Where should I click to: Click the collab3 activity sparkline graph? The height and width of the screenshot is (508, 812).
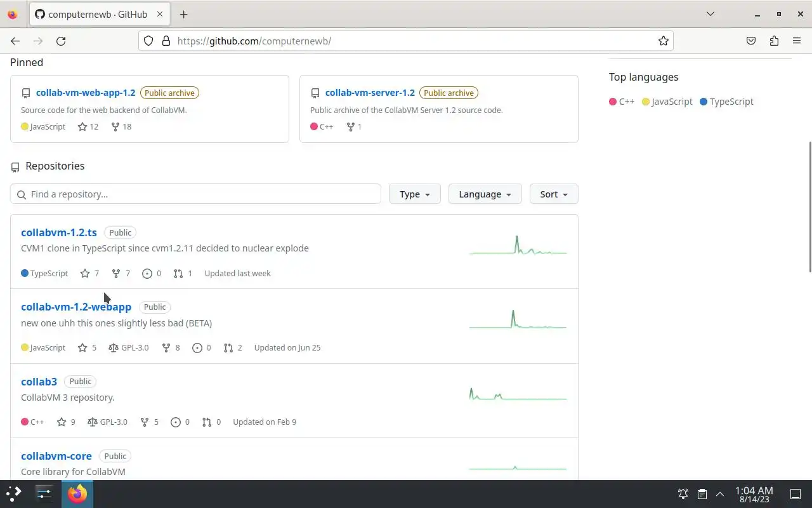click(x=518, y=394)
